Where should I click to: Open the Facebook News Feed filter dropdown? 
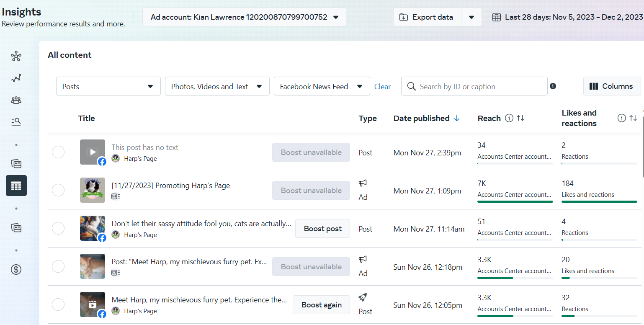click(322, 86)
